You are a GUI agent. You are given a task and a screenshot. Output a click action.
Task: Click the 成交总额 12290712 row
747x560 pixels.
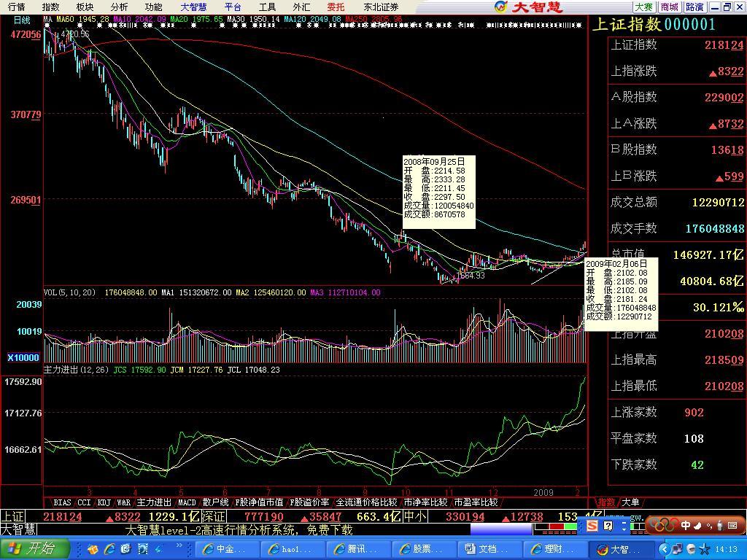click(676, 203)
